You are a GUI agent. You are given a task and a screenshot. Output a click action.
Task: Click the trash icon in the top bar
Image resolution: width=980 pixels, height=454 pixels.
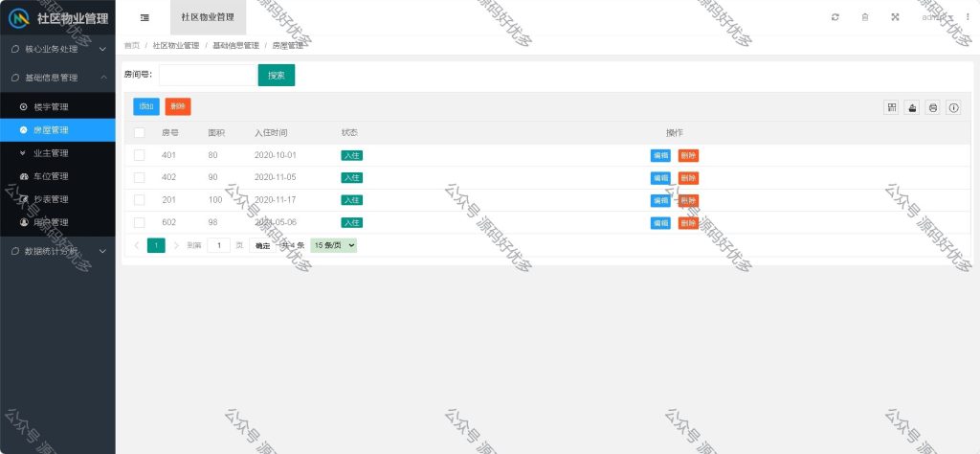point(865,17)
